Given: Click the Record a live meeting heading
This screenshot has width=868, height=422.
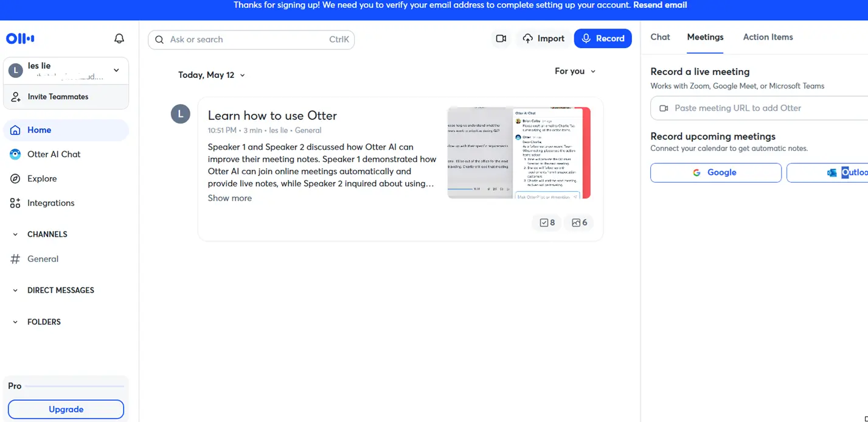Looking at the screenshot, I should coord(700,71).
